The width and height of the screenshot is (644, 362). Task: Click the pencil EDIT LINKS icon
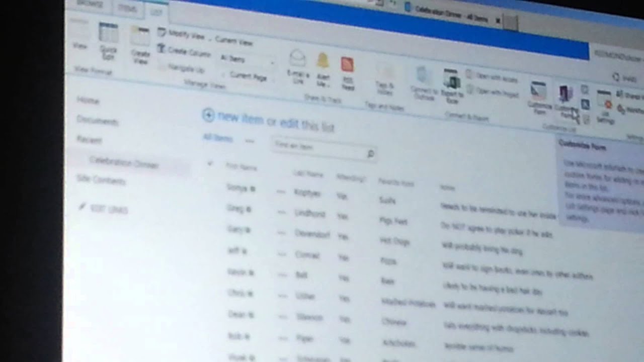pyautogui.click(x=82, y=206)
